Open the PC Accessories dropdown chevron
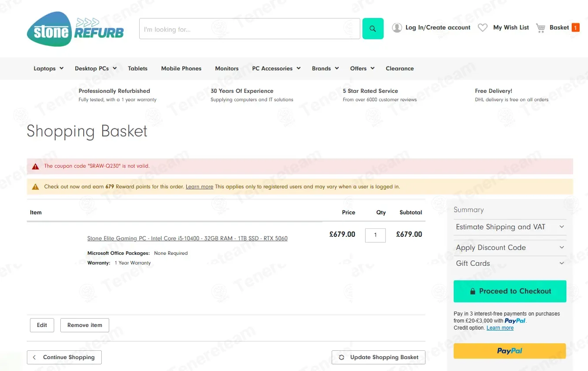The width and height of the screenshot is (588, 371). click(298, 68)
